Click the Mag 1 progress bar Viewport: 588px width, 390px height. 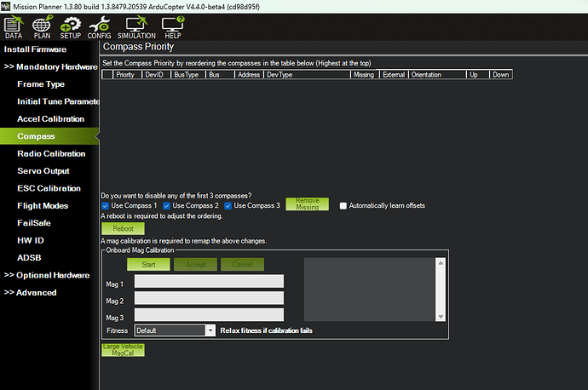(210, 281)
